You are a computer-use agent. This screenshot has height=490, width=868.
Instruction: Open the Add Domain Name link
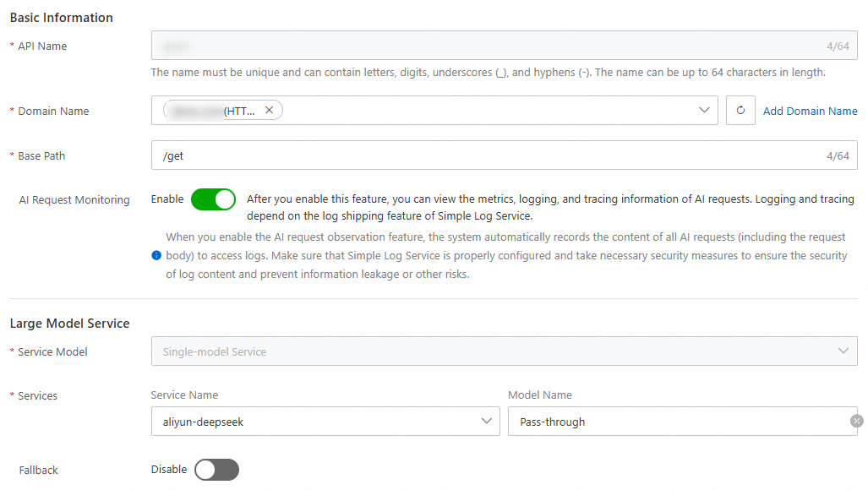tap(810, 111)
